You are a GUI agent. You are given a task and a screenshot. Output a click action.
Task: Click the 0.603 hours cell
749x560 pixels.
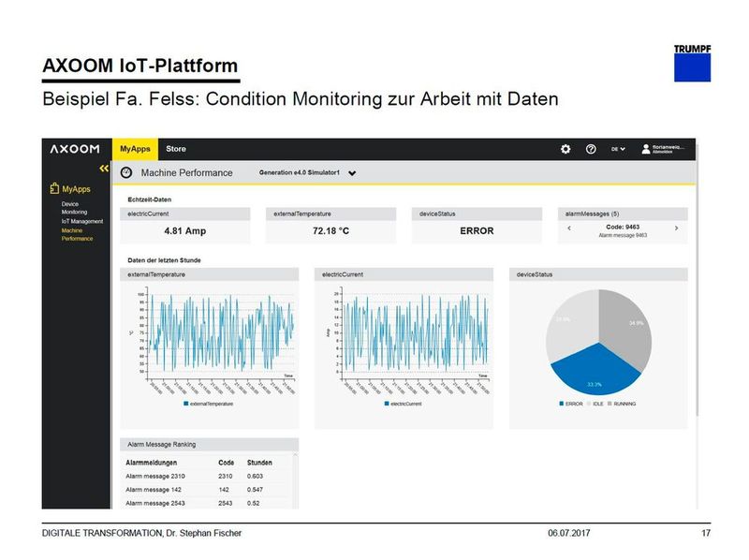coord(255,477)
